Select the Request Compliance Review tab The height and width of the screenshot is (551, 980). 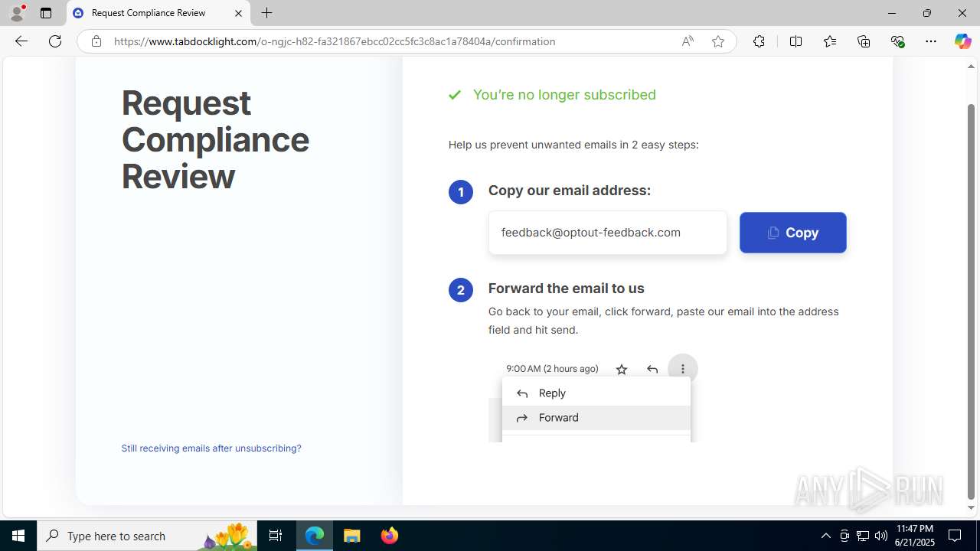[158, 13]
